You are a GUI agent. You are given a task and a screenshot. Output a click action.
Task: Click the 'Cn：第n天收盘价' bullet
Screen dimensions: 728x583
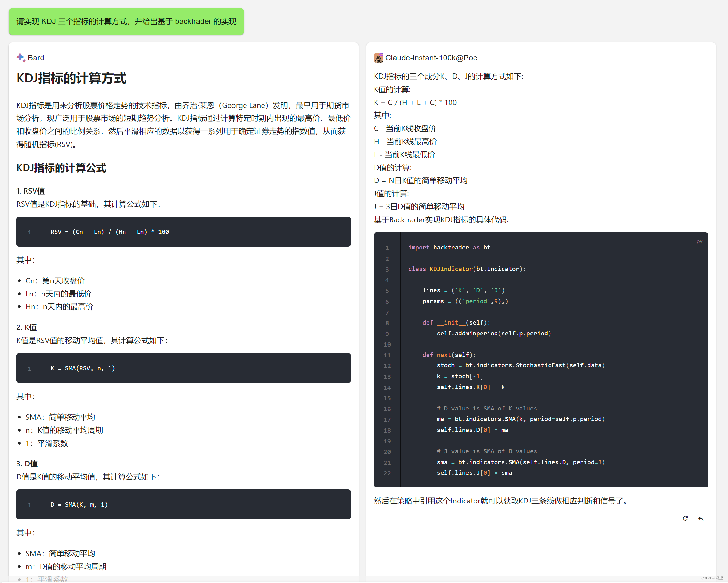tap(55, 281)
